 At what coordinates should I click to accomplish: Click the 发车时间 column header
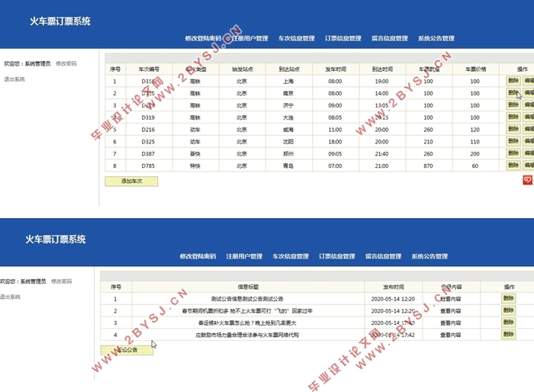[x=336, y=69]
